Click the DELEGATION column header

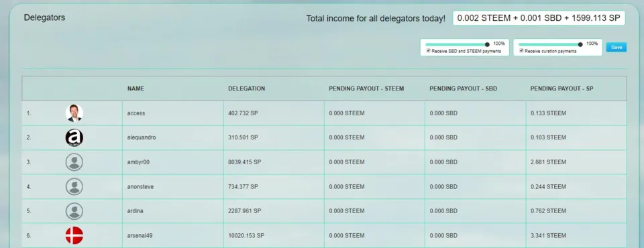pos(246,88)
